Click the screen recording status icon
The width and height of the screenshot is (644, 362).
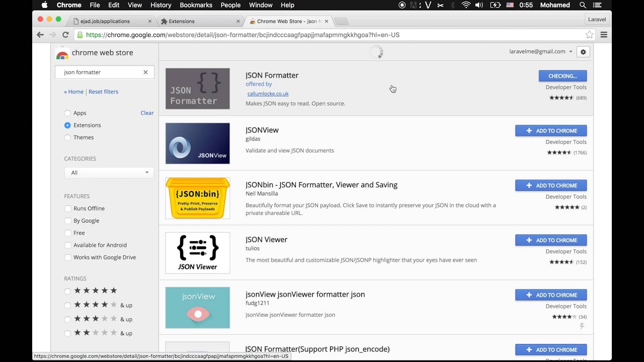[402, 5]
